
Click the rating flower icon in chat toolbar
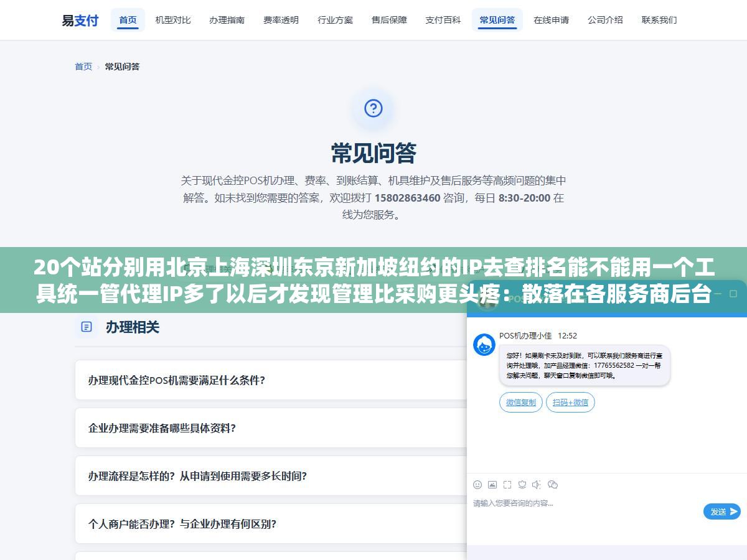click(522, 484)
